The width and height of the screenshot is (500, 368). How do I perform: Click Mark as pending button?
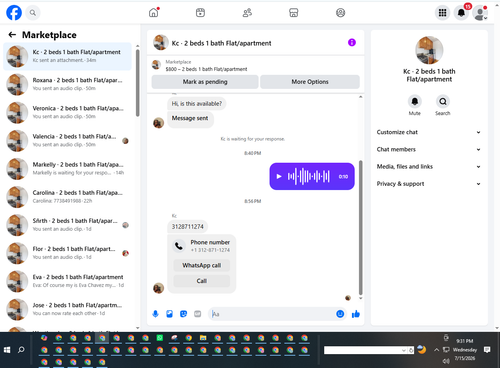click(205, 82)
